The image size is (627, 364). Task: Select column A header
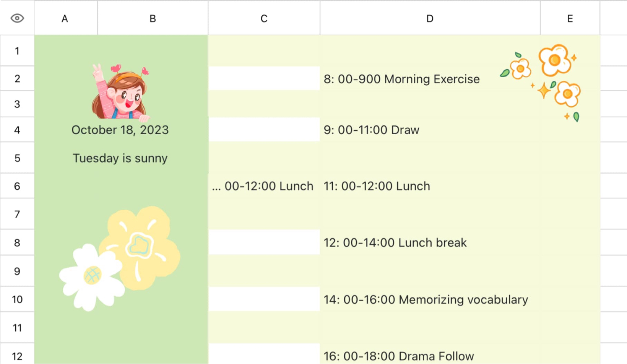tap(65, 18)
